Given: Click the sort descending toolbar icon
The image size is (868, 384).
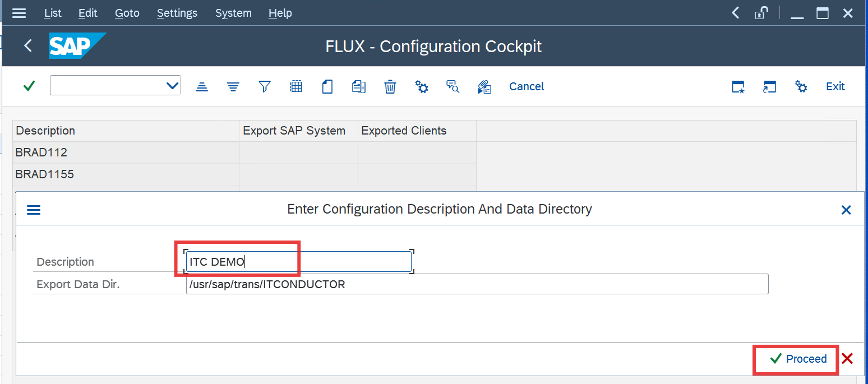Looking at the screenshot, I should 233,86.
